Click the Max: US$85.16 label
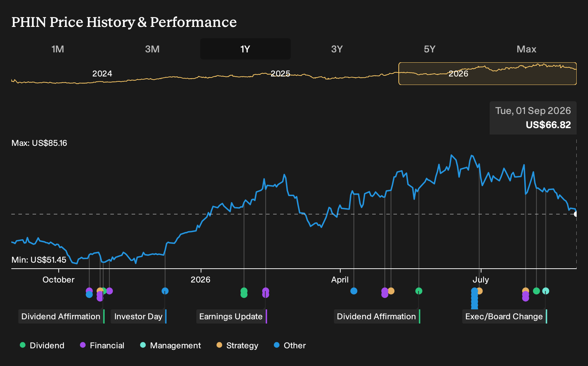The width and height of the screenshot is (588, 366). (x=39, y=143)
